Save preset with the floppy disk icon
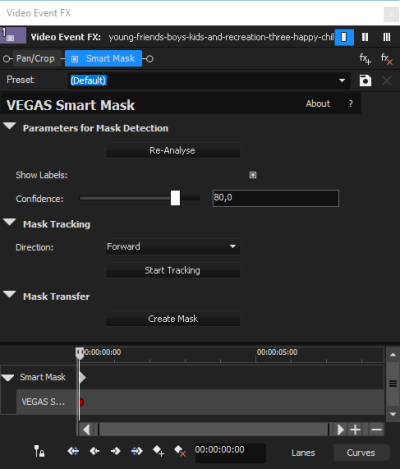The image size is (400, 469). pyautogui.click(x=365, y=80)
